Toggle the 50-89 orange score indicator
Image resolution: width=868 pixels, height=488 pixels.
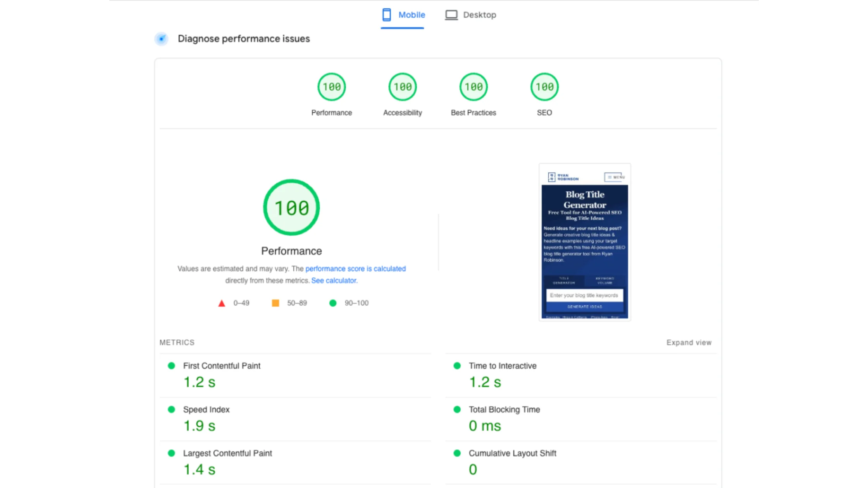point(276,303)
